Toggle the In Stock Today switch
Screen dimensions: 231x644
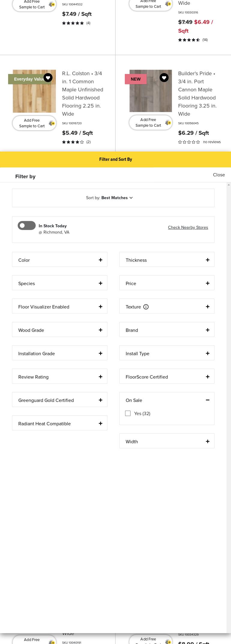(27, 226)
